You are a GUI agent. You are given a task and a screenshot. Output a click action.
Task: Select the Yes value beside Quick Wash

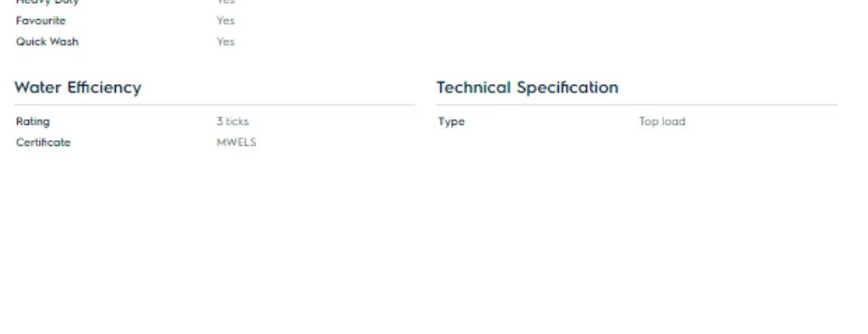point(226,42)
